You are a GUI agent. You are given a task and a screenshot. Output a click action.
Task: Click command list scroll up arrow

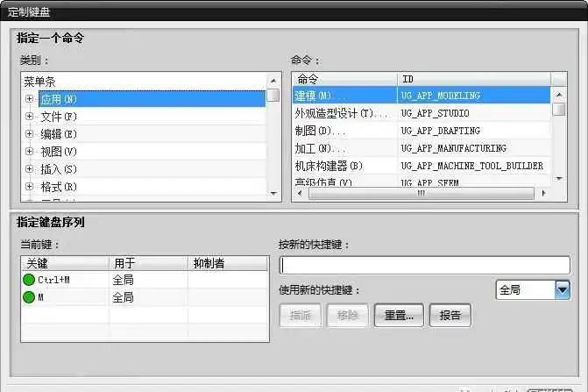pyautogui.click(x=559, y=95)
